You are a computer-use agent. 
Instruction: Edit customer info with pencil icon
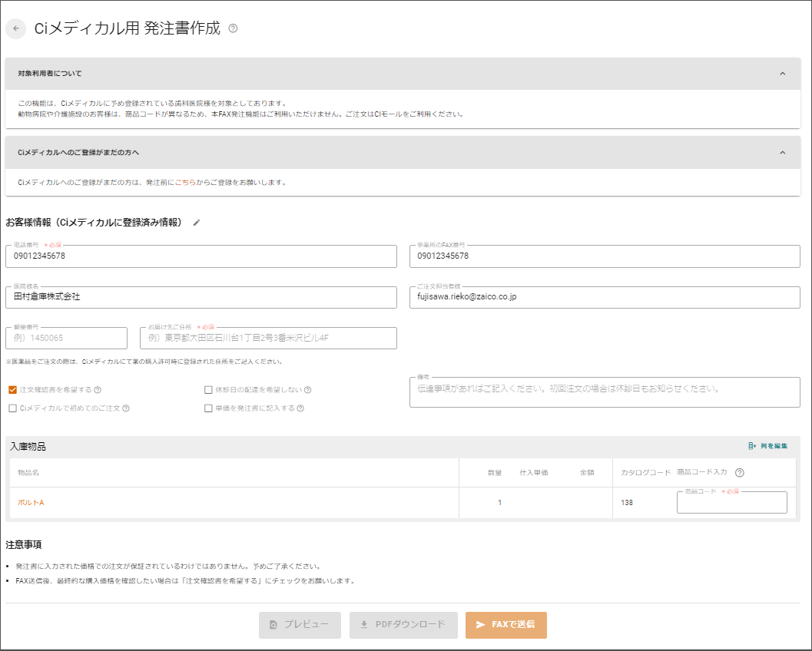coord(196,223)
